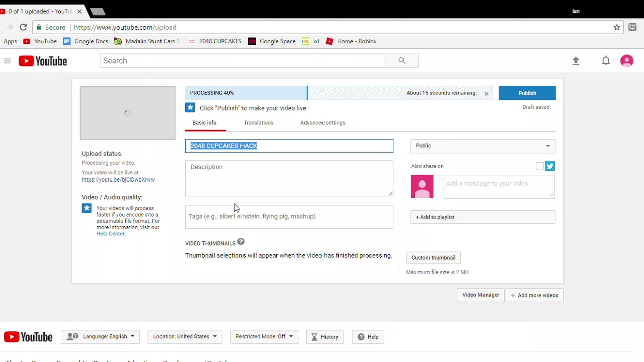This screenshot has width=644, height=362.
Task: Open the ixl bookmark
Action: pos(310,41)
